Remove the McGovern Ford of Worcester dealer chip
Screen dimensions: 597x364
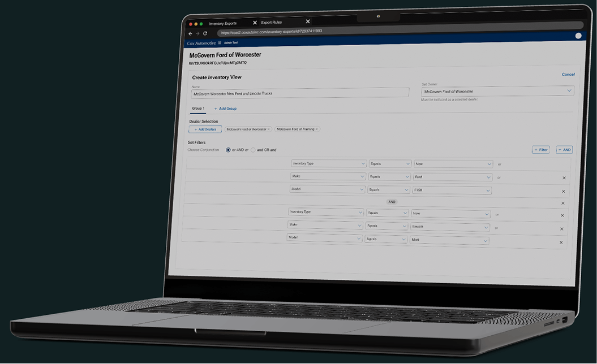[x=268, y=129]
